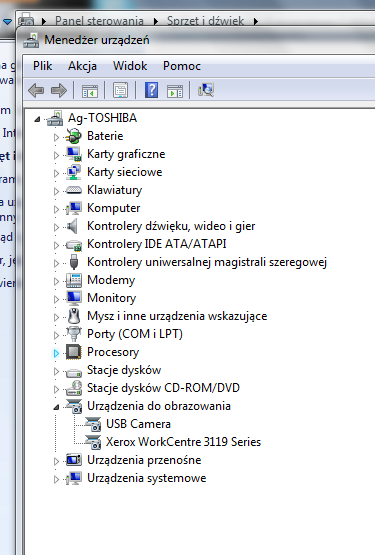Click the Procesory chip icon
The width and height of the screenshot is (375, 555).
click(74, 352)
